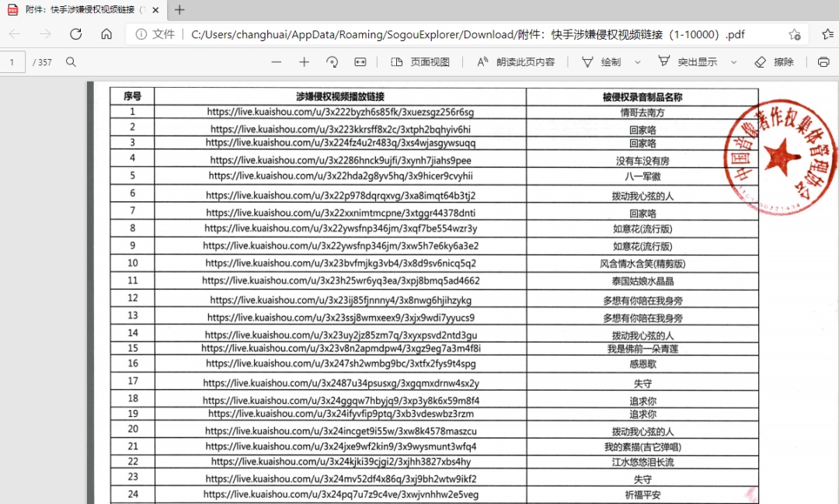Open the favorites list

click(x=828, y=35)
